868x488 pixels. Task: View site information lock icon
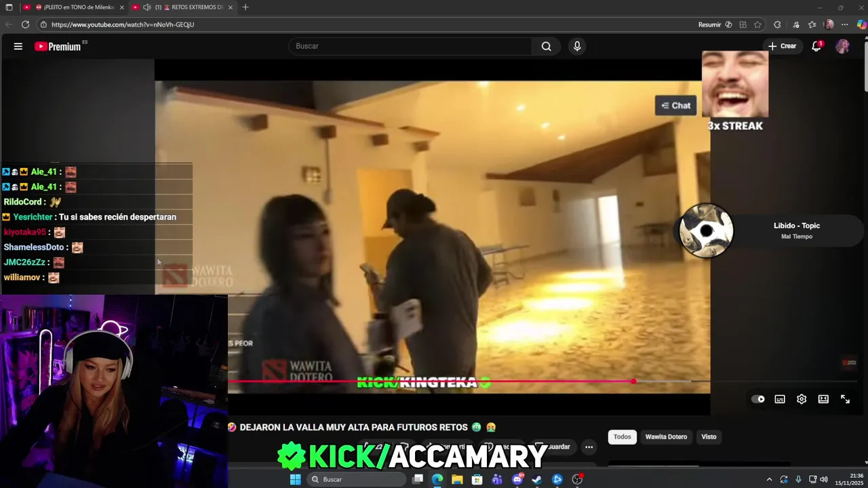(x=43, y=24)
